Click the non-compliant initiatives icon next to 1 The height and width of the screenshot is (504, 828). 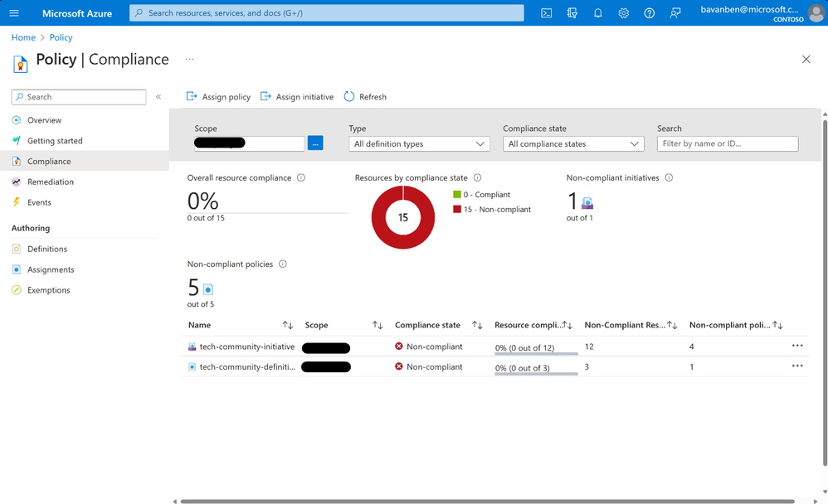587,203
